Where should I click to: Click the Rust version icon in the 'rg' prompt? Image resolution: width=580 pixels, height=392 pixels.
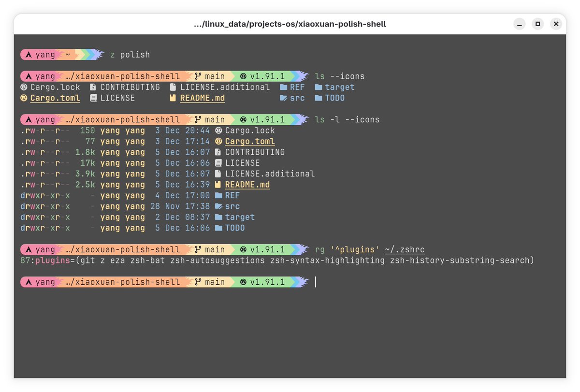click(x=243, y=250)
